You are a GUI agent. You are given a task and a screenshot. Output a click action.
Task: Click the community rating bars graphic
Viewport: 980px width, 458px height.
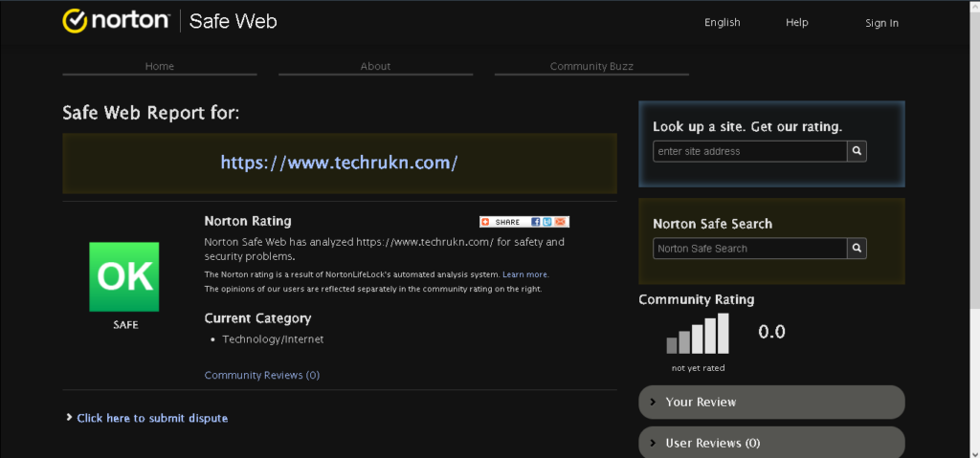698,334
